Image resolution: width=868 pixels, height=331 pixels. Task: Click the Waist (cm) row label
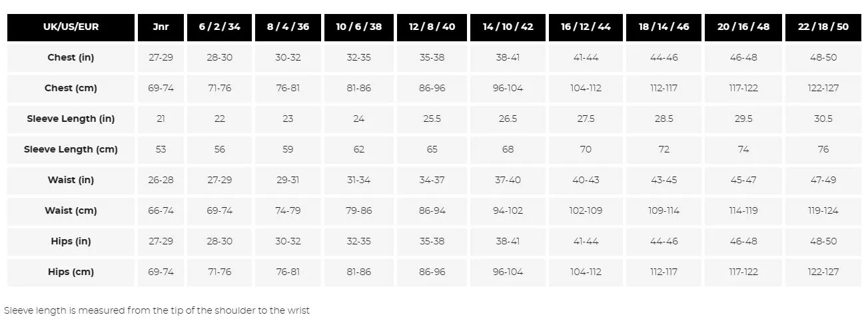coord(71,210)
